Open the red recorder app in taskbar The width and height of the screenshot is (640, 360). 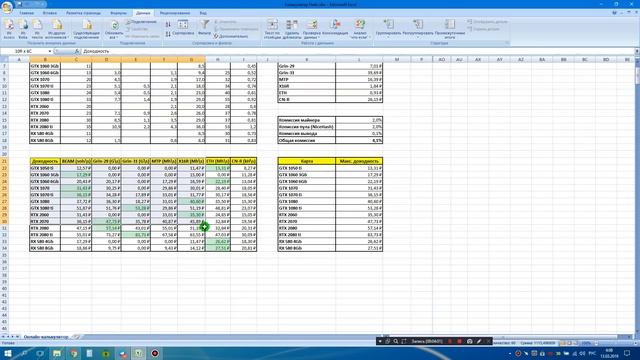[x=155, y=353]
